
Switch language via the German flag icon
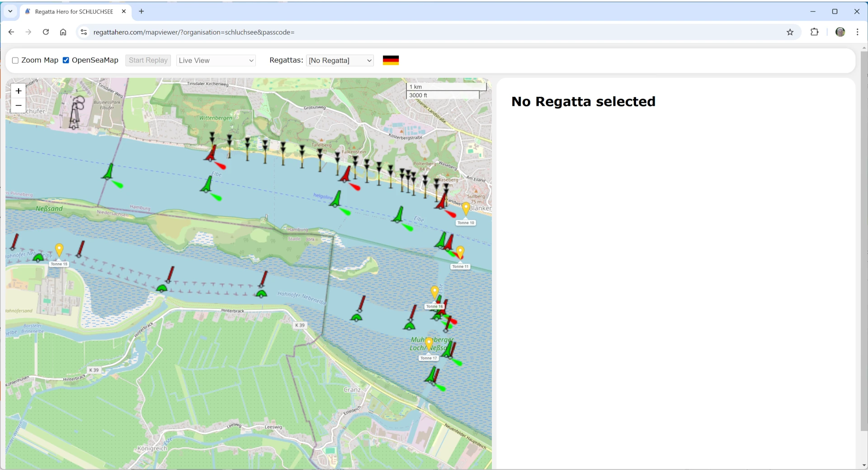point(391,60)
